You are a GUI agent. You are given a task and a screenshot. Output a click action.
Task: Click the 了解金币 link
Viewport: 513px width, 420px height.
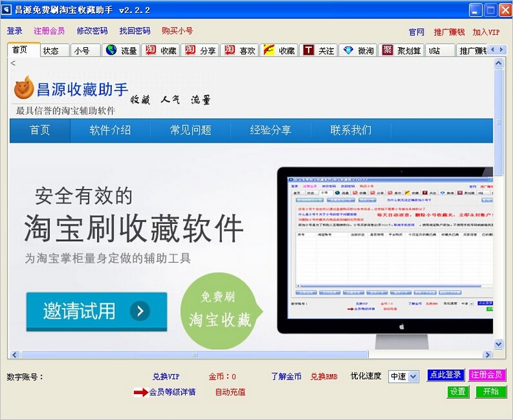(x=286, y=376)
